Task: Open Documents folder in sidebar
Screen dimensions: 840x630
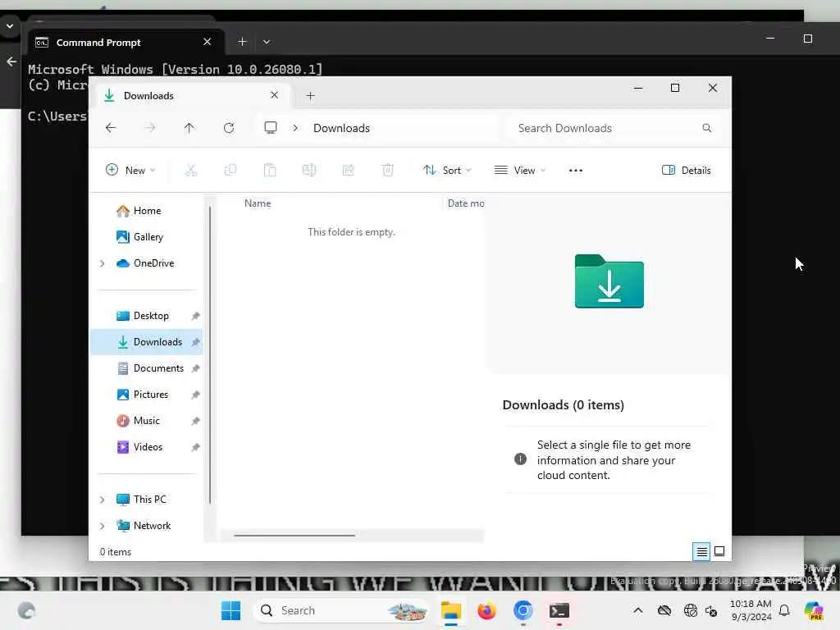Action: click(158, 368)
